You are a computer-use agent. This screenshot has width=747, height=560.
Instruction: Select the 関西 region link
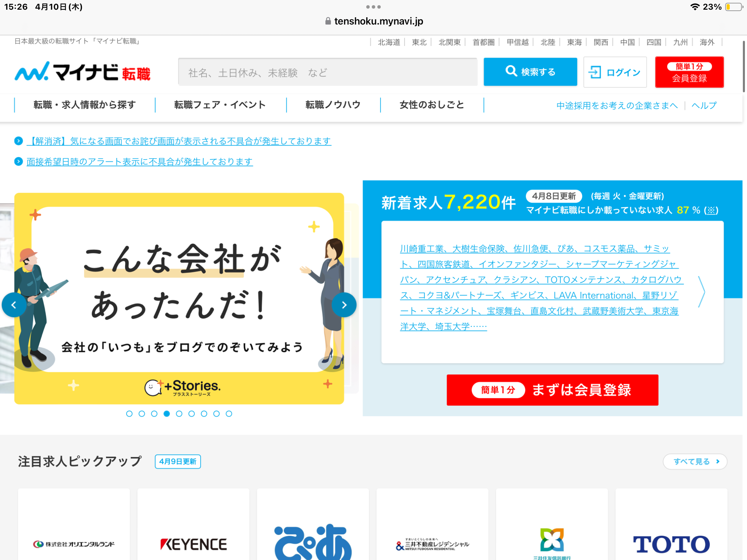601,42
